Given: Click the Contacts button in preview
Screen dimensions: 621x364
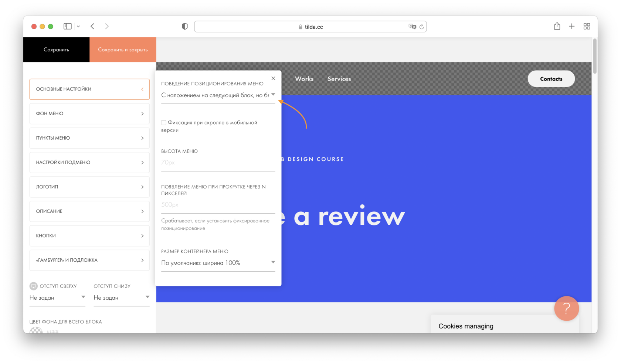Looking at the screenshot, I should [x=551, y=79].
